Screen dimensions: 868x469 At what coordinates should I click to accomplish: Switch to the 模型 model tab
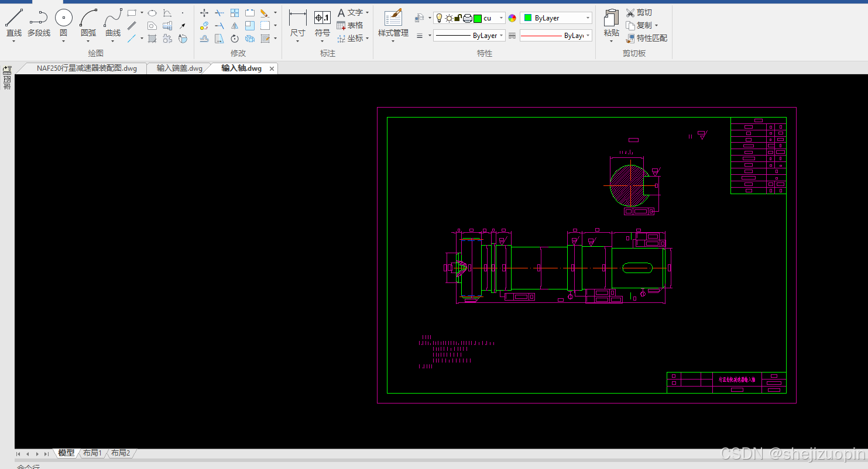pyautogui.click(x=66, y=453)
